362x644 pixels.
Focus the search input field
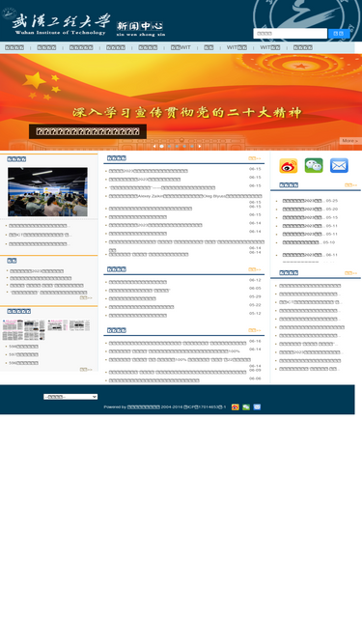291,34
